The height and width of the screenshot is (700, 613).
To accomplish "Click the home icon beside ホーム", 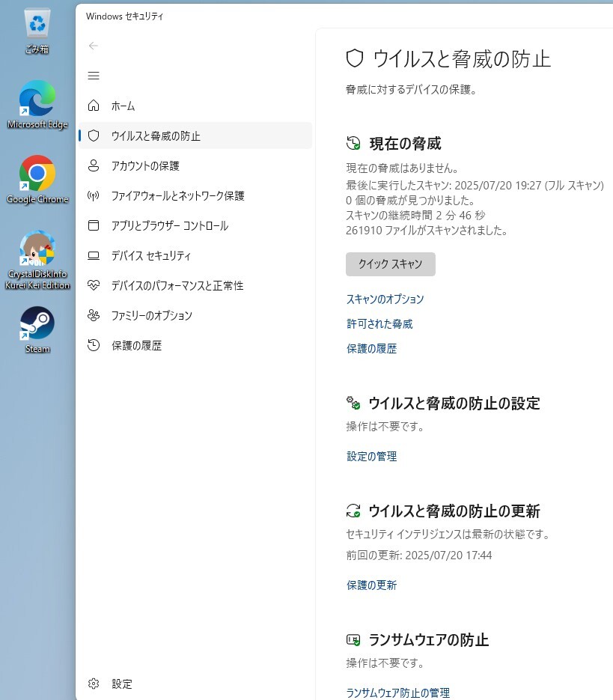I will 94,106.
